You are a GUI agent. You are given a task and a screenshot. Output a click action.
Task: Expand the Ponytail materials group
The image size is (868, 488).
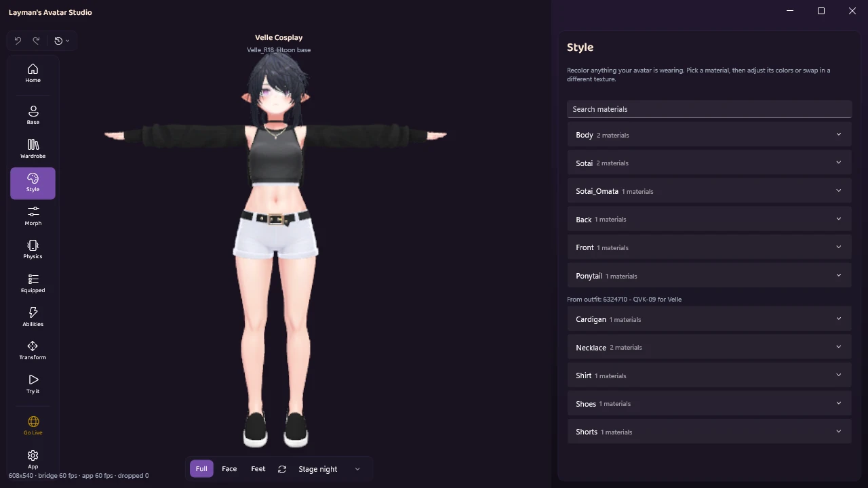pyautogui.click(x=709, y=276)
